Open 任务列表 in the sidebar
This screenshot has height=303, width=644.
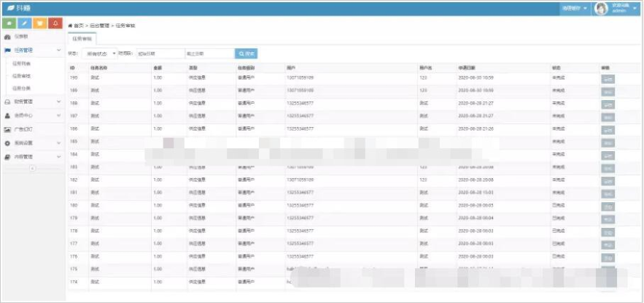(22, 64)
